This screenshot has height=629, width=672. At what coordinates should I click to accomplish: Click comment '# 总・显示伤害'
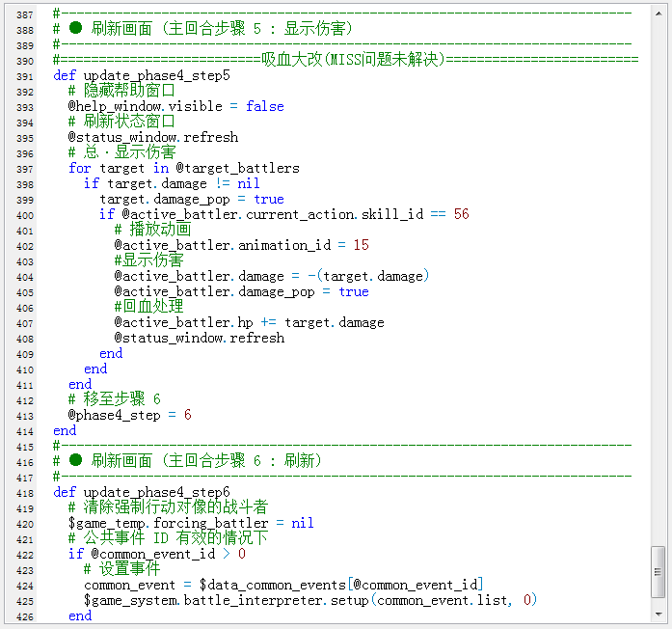tap(122, 152)
